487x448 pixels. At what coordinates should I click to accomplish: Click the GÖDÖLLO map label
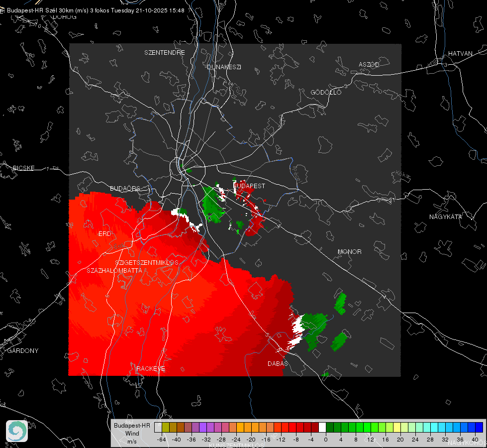coord(326,92)
